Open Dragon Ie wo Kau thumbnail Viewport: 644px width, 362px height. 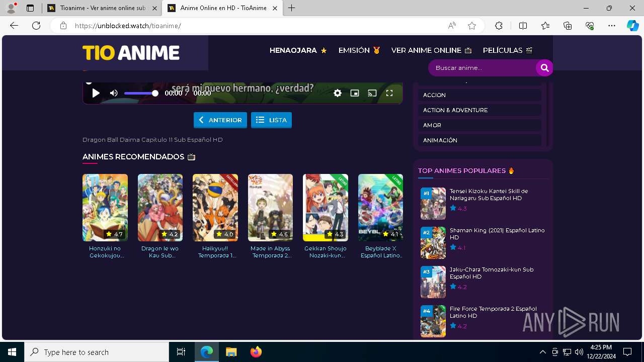tap(160, 208)
